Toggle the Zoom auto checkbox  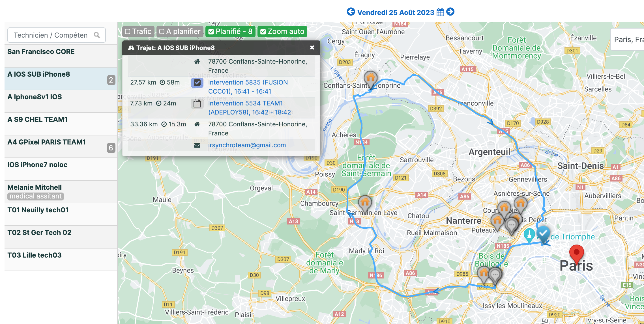click(263, 32)
